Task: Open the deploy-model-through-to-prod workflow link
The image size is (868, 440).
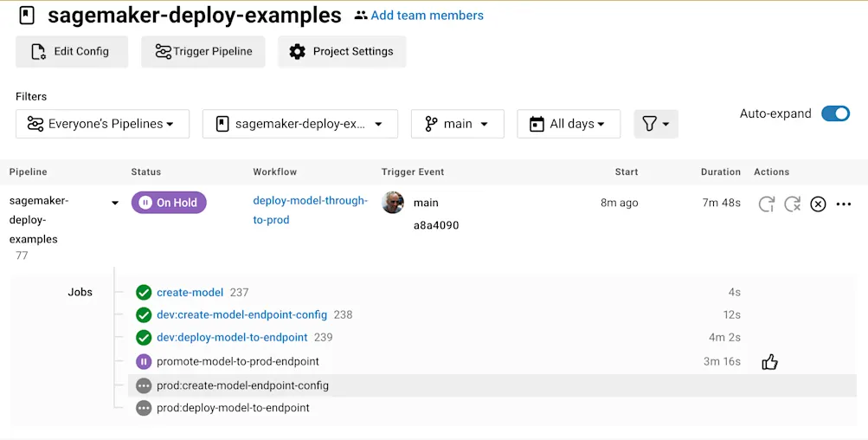Action: 310,210
